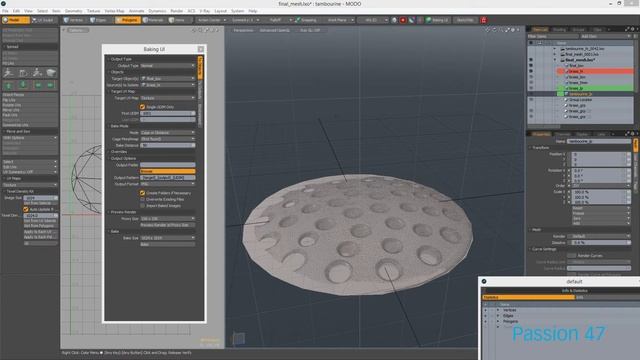Image resolution: width=640 pixels, height=360 pixels.
Task: Adjust the Bake Distance slider field
Action: pyautogui.click(x=168, y=145)
